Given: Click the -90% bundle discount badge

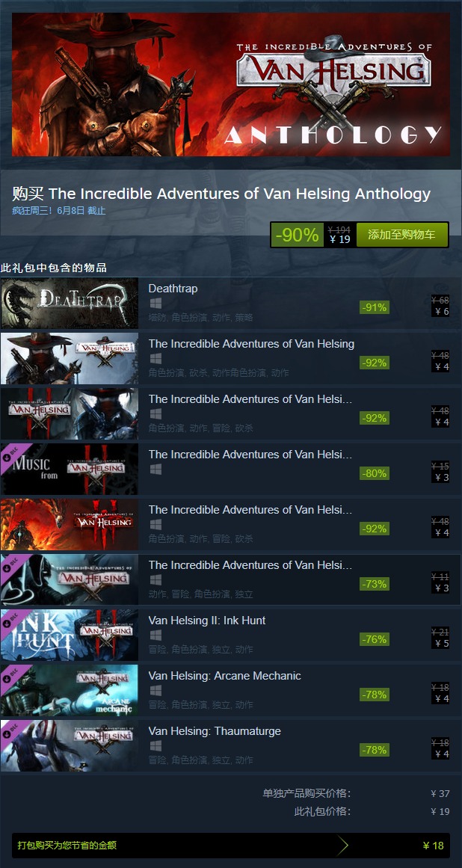Looking at the screenshot, I should pos(297,235).
